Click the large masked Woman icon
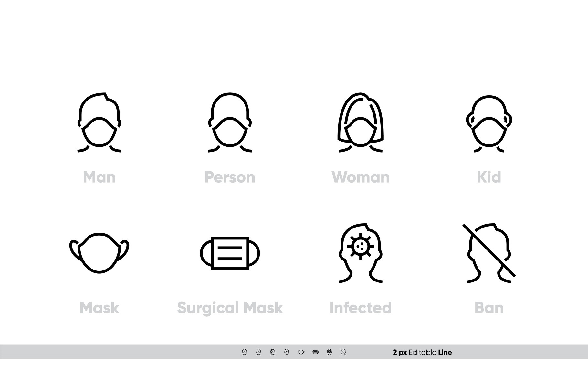 pos(361,122)
